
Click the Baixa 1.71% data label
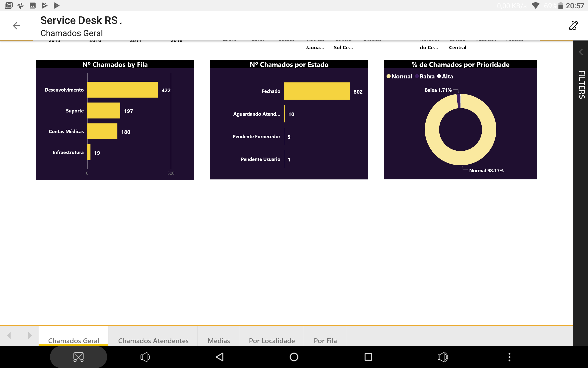pos(438,90)
